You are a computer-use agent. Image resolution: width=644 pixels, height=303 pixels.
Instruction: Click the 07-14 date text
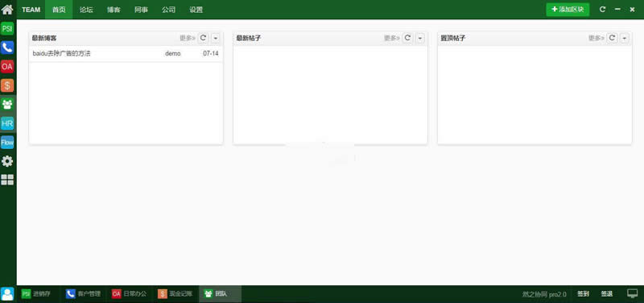(211, 53)
